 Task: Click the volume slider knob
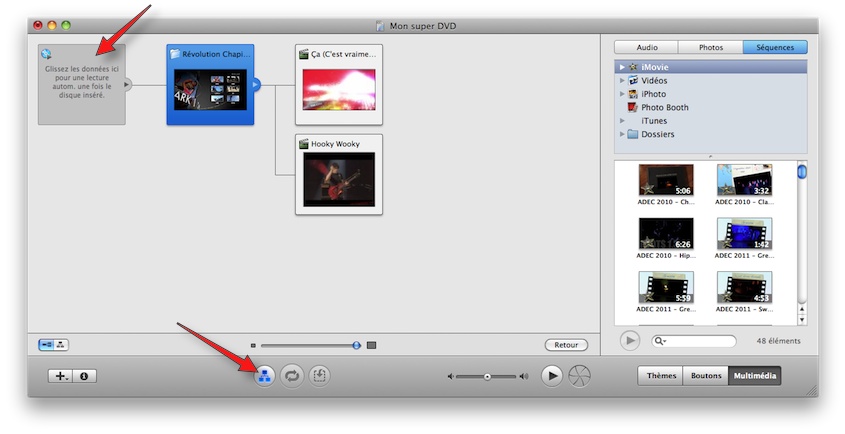[487, 376]
